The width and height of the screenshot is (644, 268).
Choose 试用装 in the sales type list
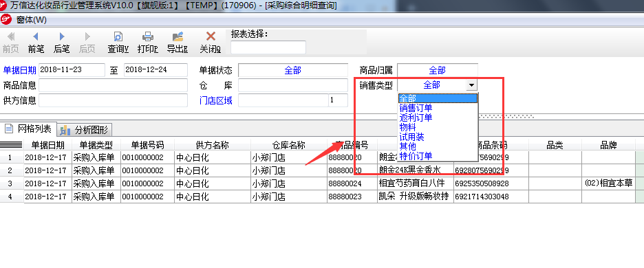(438, 137)
